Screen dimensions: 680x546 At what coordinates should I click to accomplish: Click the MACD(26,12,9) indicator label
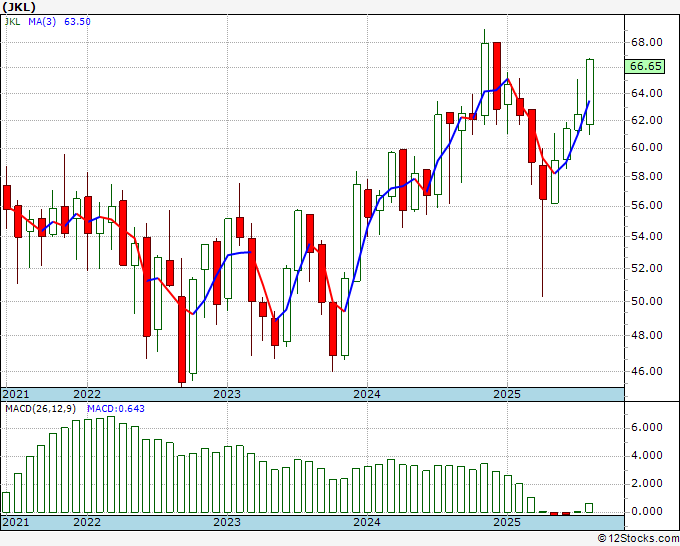(41, 409)
